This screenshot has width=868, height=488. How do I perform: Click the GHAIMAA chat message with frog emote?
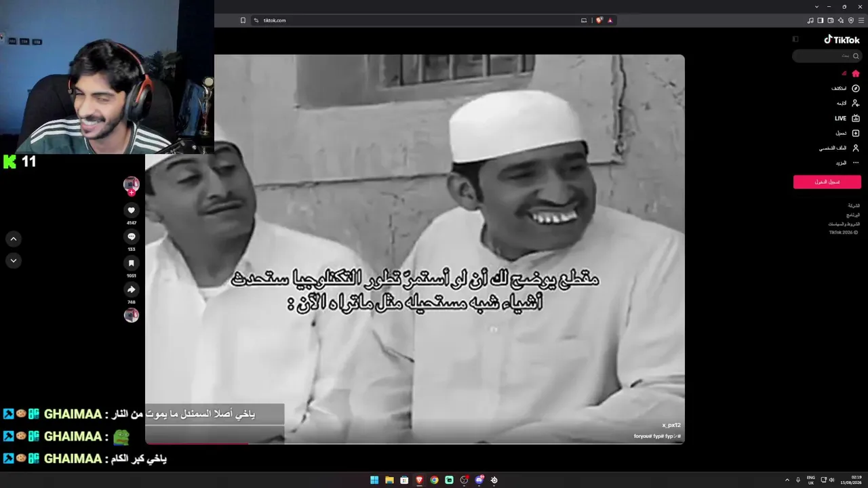[66, 436]
